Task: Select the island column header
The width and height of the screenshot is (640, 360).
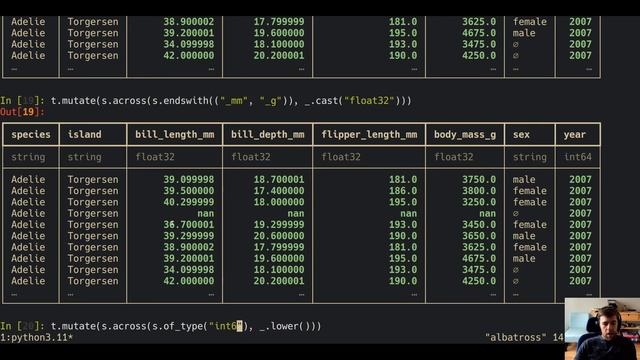Action: click(x=84, y=135)
